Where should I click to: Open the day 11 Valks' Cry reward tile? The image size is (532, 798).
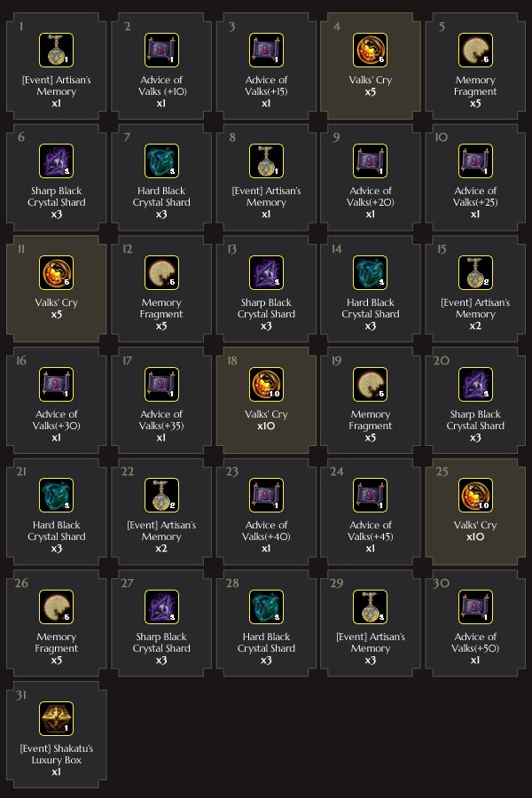coord(57,288)
